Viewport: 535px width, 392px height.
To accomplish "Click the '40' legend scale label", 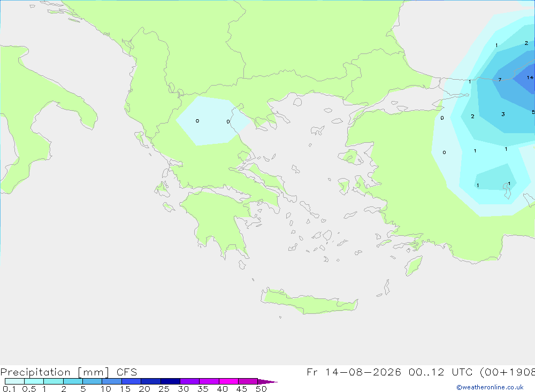I will tap(222, 389).
